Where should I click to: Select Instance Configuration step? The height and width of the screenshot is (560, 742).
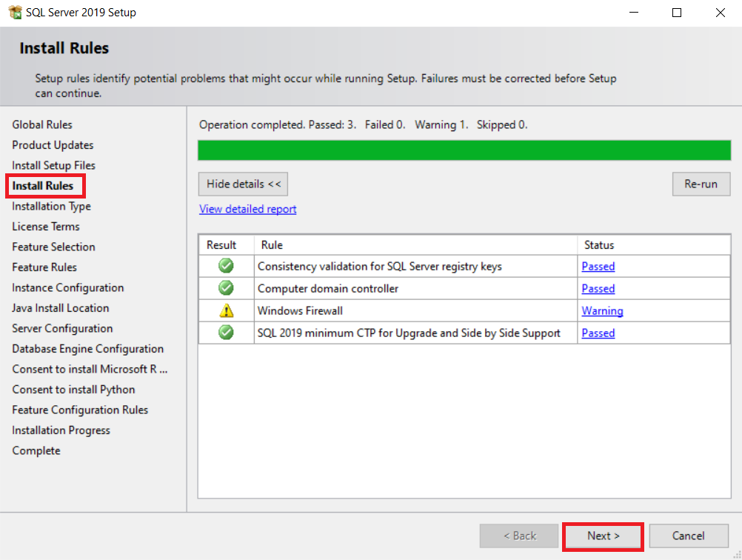pyautogui.click(x=67, y=287)
